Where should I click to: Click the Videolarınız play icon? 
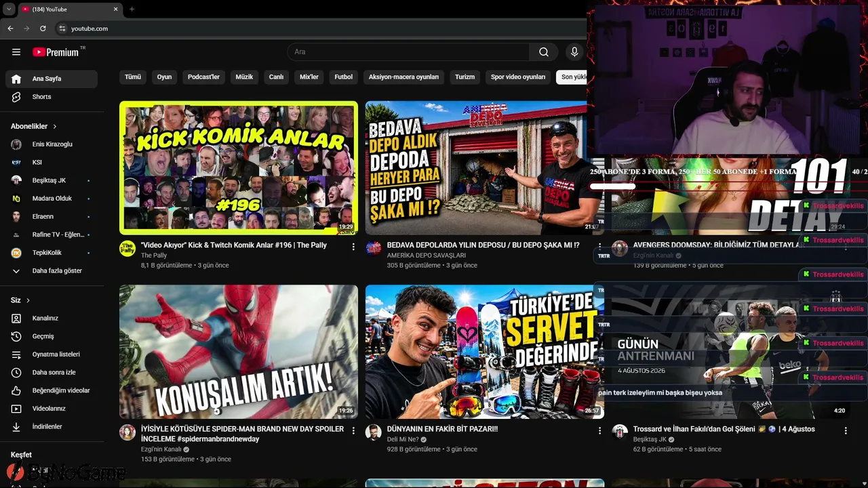16,409
